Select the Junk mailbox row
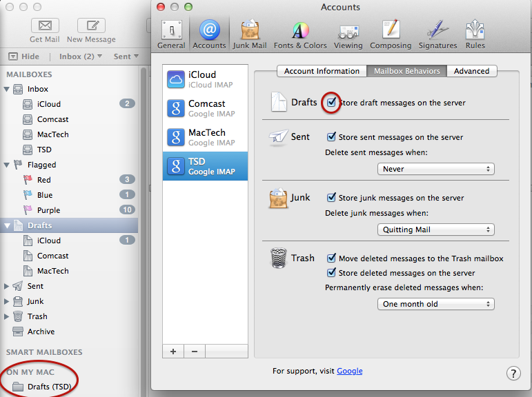Screen dimensions: 532x397 (69, 301)
